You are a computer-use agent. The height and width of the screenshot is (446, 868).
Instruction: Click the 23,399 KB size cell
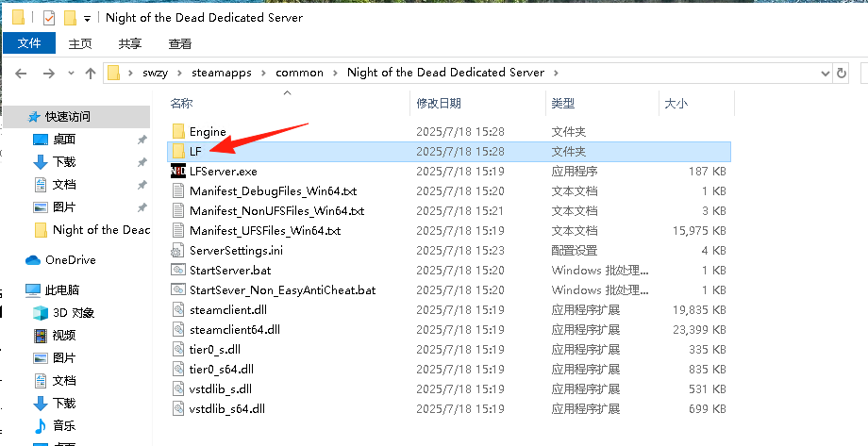(699, 330)
